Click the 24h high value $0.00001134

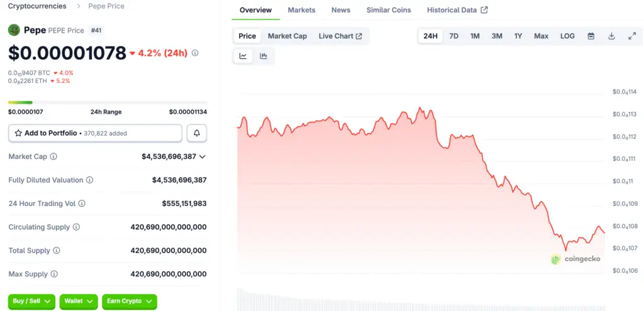188,112
